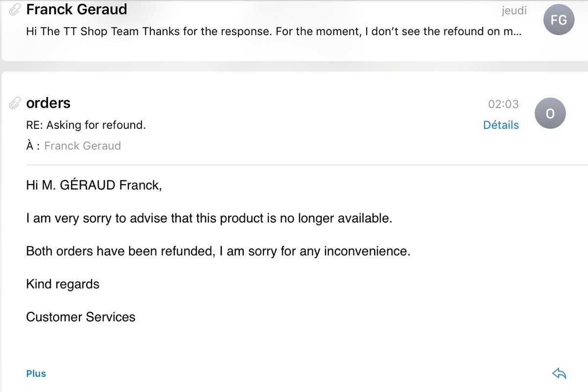Viewport: 588px width, 392px height.
Task: Click the greeting line Hi M. GÉRAUD Franck
Action: click(x=94, y=185)
